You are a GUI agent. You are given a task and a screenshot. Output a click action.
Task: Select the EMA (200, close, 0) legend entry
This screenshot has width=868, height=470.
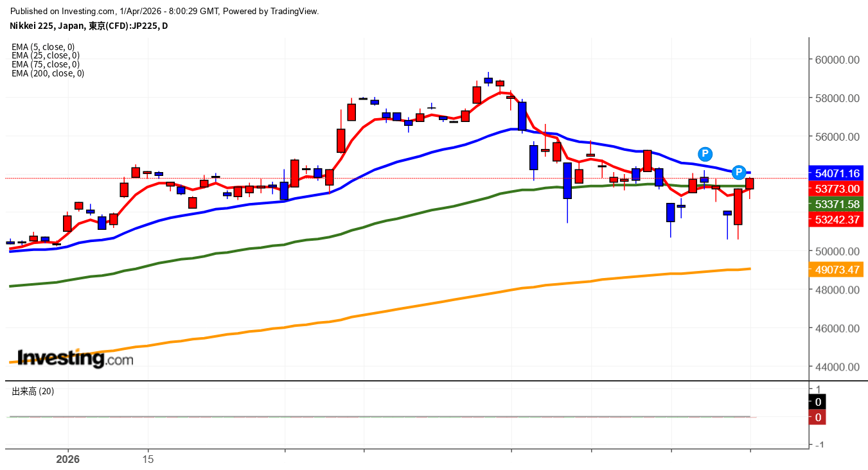[x=48, y=73]
